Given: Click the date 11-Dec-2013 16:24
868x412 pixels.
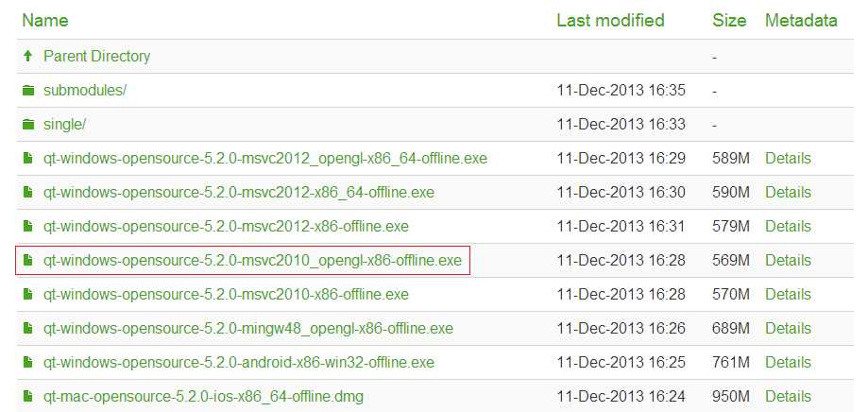Looking at the screenshot, I should 621,397.
